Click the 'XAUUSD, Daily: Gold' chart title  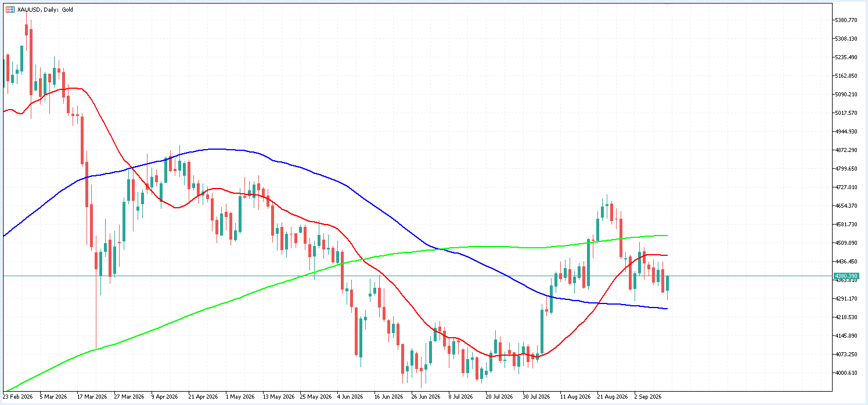(45, 9)
